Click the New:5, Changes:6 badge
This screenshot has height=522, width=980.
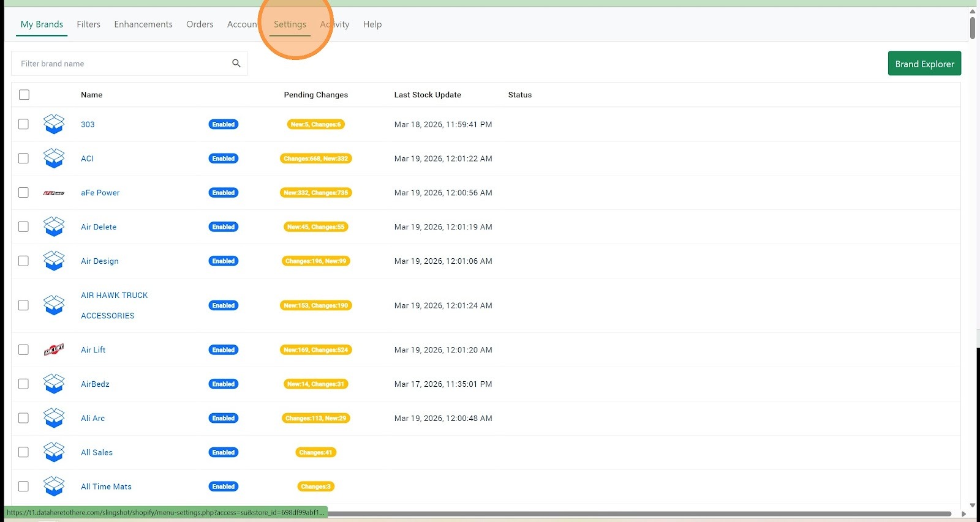pyautogui.click(x=316, y=124)
